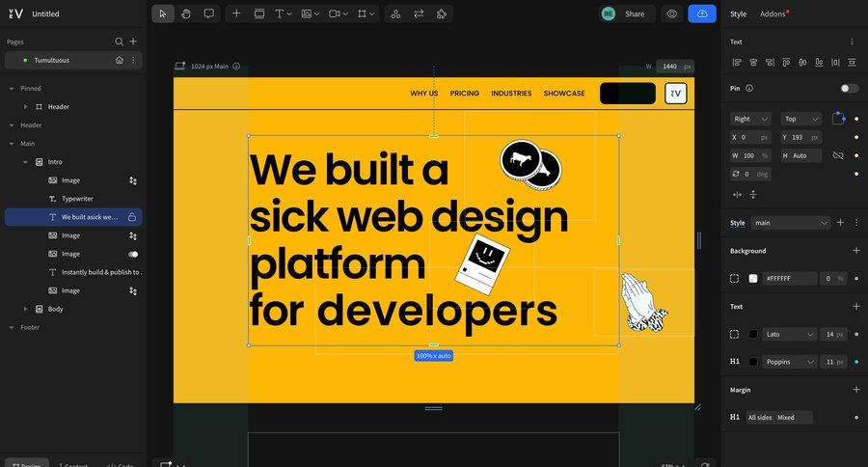Click distribute horizontally icon
Viewport: 868px width, 467px height.
835,63
